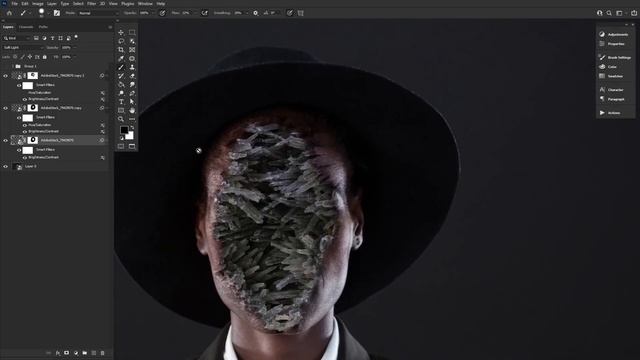Open the Adjustments panel
The image size is (640, 360).
[615, 34]
